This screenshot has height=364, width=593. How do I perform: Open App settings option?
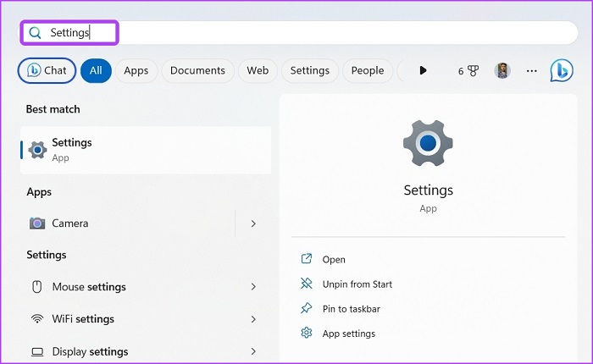pos(349,334)
